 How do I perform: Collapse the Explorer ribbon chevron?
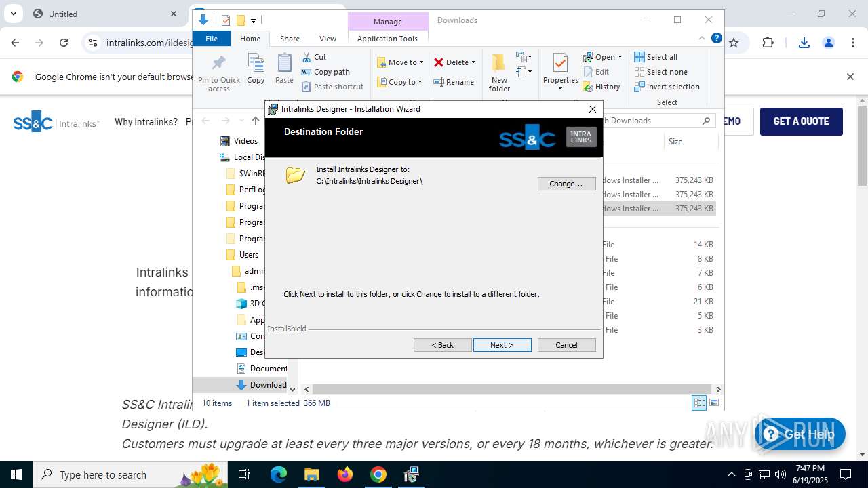[x=702, y=39]
